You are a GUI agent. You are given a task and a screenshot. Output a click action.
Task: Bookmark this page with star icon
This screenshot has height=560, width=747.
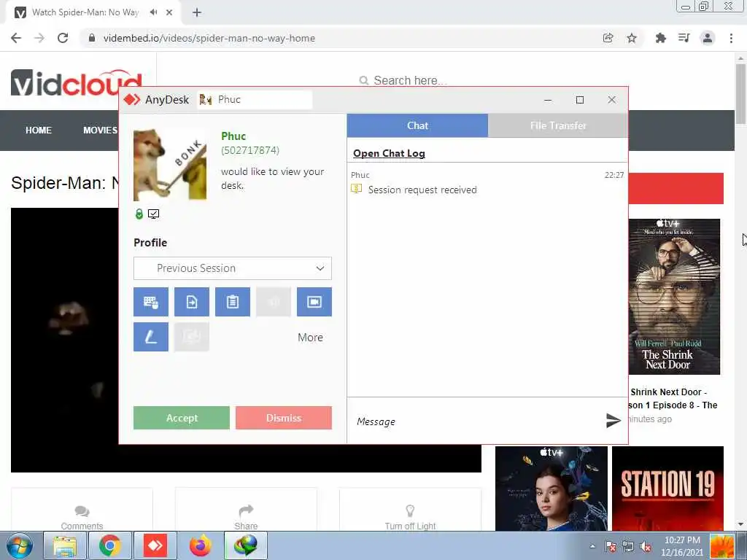click(632, 38)
